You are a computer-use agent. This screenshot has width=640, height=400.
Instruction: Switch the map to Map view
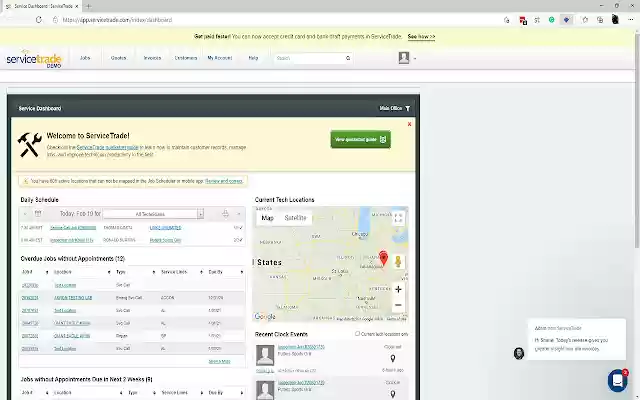tap(267, 218)
